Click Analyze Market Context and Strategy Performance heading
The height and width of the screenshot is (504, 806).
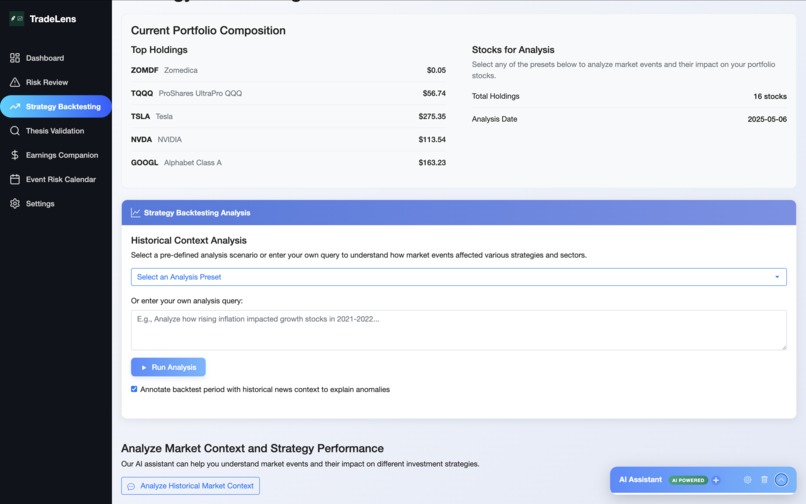[x=252, y=448]
